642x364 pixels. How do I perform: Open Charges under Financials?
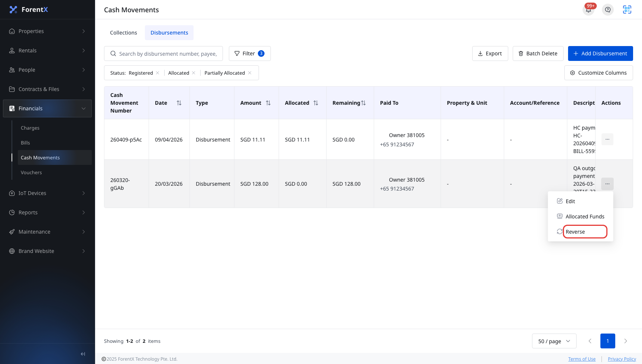[55, 128]
